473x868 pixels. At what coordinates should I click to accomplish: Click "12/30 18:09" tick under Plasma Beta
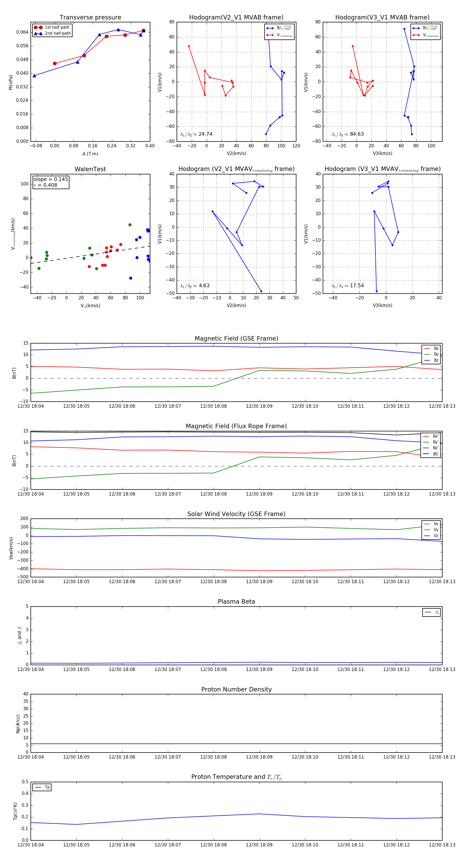[259, 669]
